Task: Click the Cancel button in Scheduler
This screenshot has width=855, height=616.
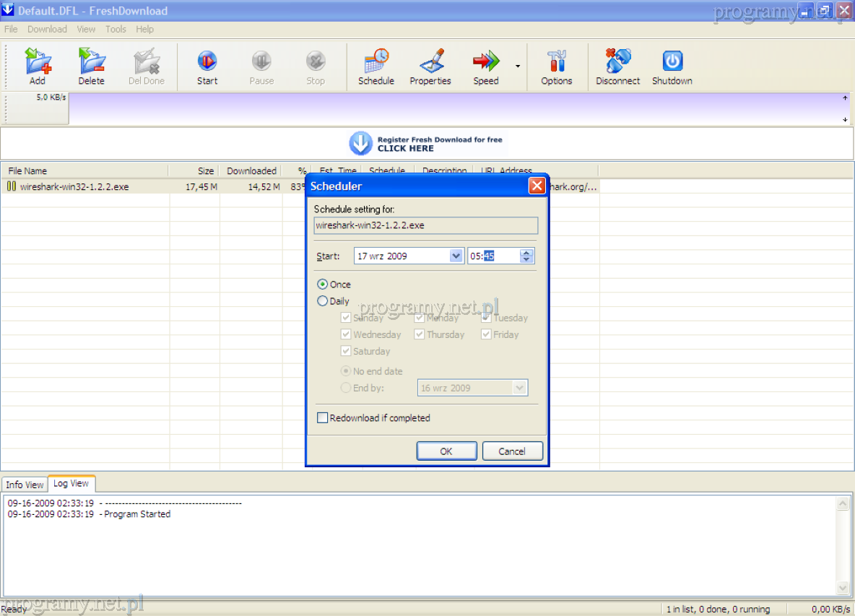Action: [512, 451]
